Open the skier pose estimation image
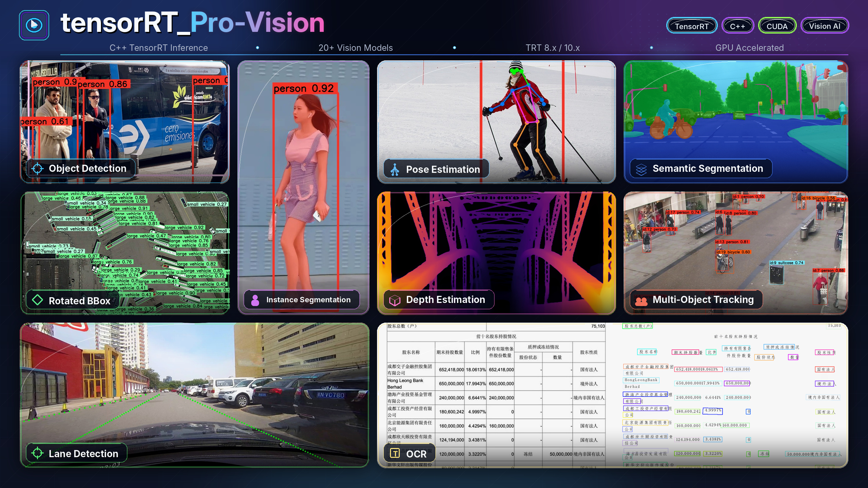This screenshot has height=488, width=868. pyautogui.click(x=496, y=122)
